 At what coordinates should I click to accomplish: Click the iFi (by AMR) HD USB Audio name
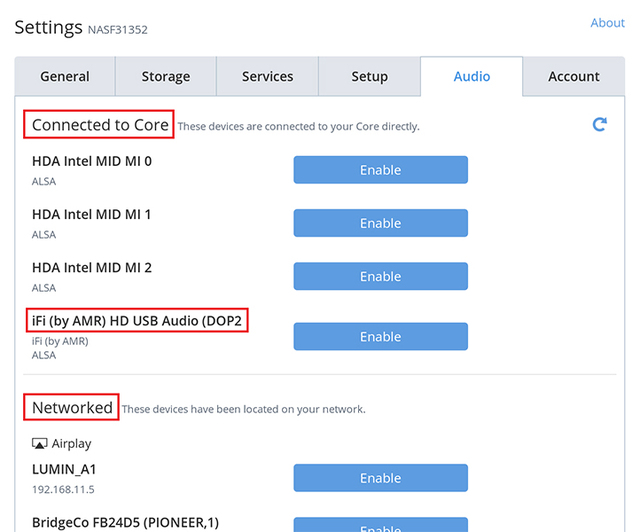click(138, 321)
